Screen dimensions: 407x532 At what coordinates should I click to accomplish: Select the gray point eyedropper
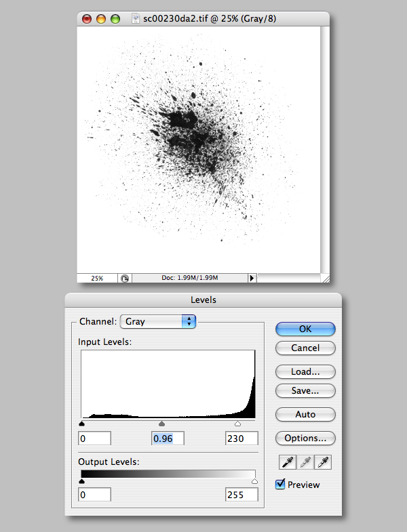click(305, 462)
